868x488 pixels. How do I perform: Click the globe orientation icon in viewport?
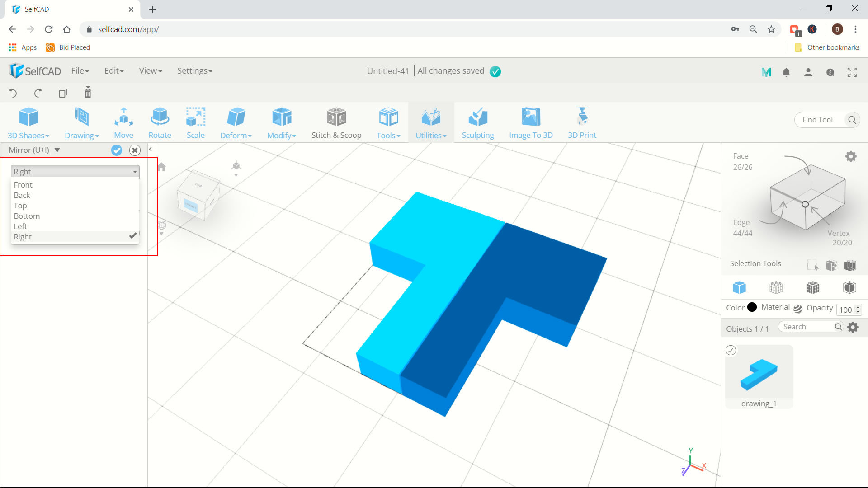[162, 225]
